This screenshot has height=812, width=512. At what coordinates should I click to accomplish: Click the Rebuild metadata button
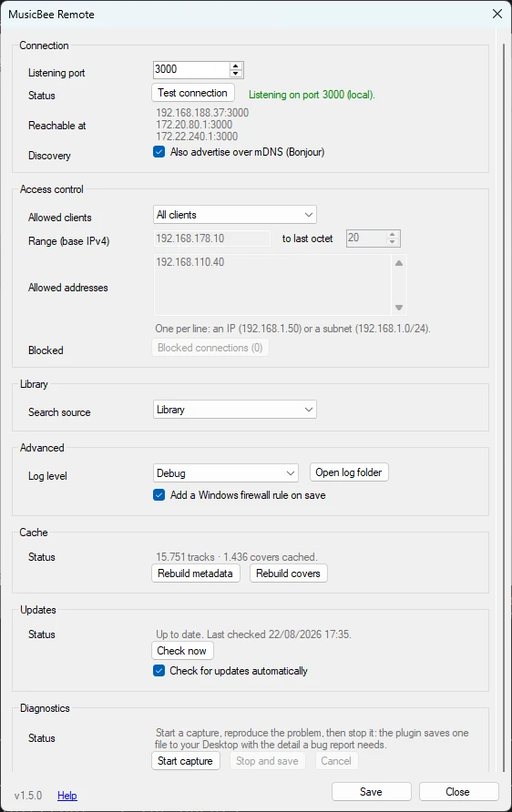point(195,573)
